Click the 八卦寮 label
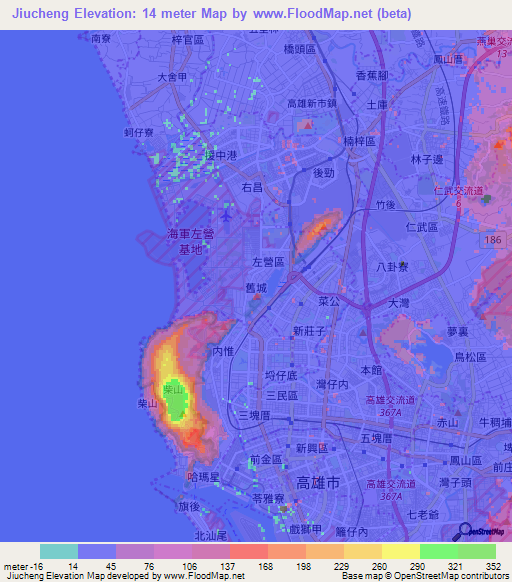This screenshot has height=582, width=512. click(392, 267)
